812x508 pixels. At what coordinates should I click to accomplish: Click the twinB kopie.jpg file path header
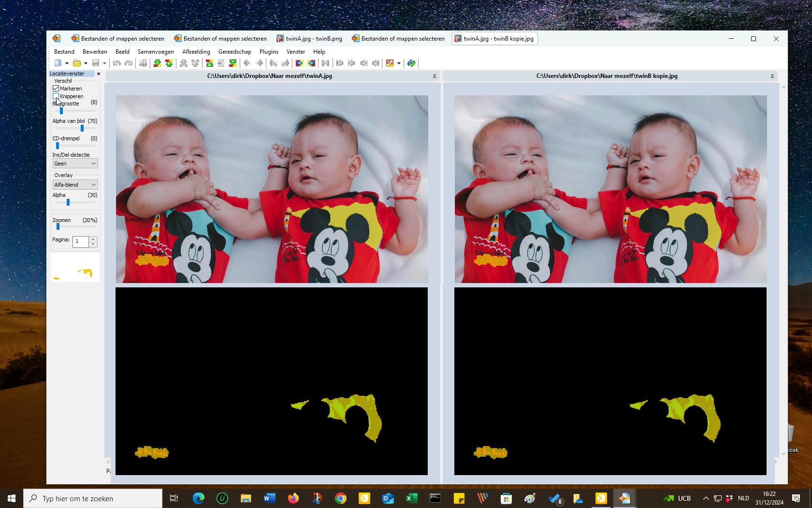607,76
